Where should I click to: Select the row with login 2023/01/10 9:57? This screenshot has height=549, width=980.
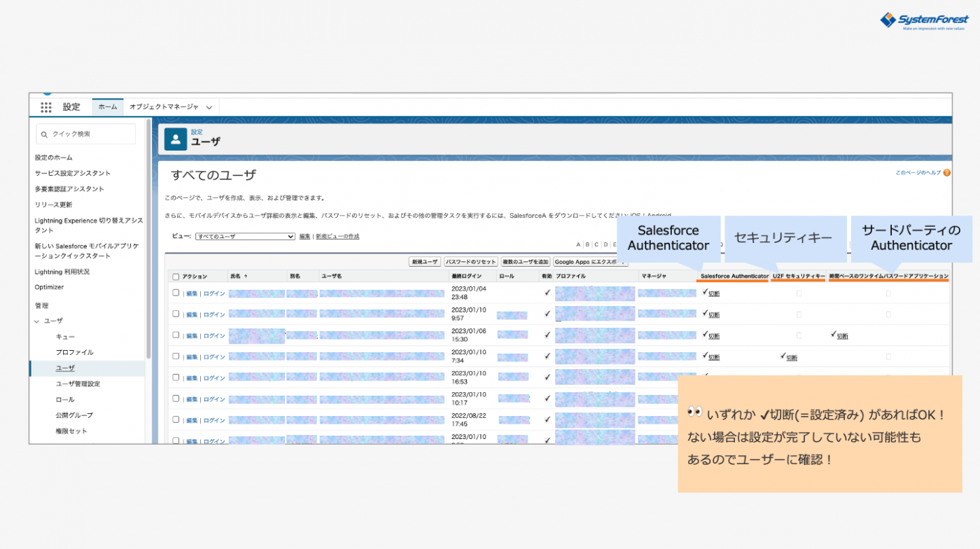click(x=176, y=314)
